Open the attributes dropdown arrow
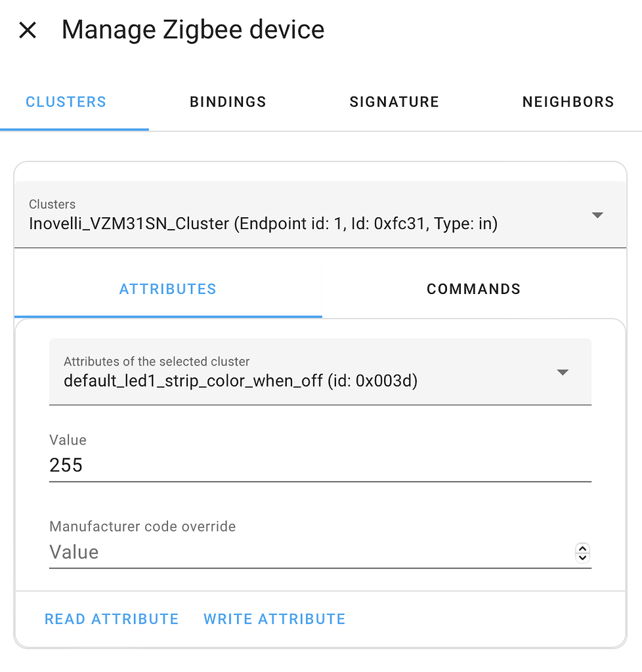Viewport: 642px width, 672px height. (563, 371)
